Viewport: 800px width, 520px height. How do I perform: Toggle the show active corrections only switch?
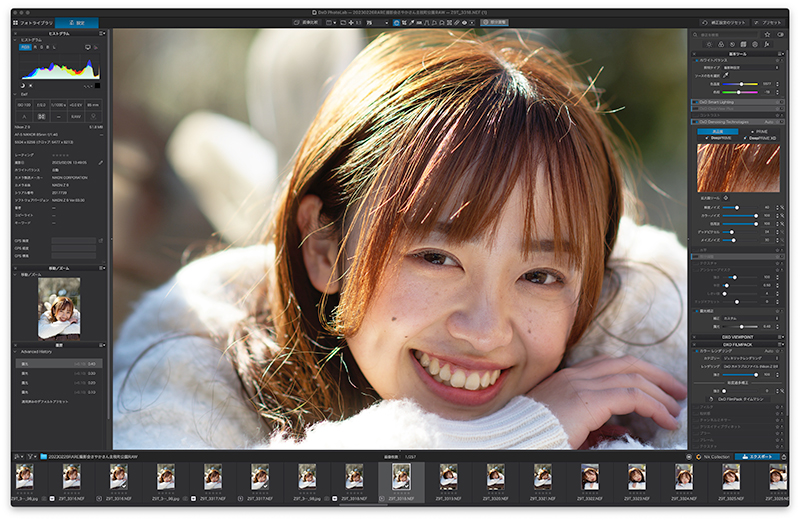(781, 35)
